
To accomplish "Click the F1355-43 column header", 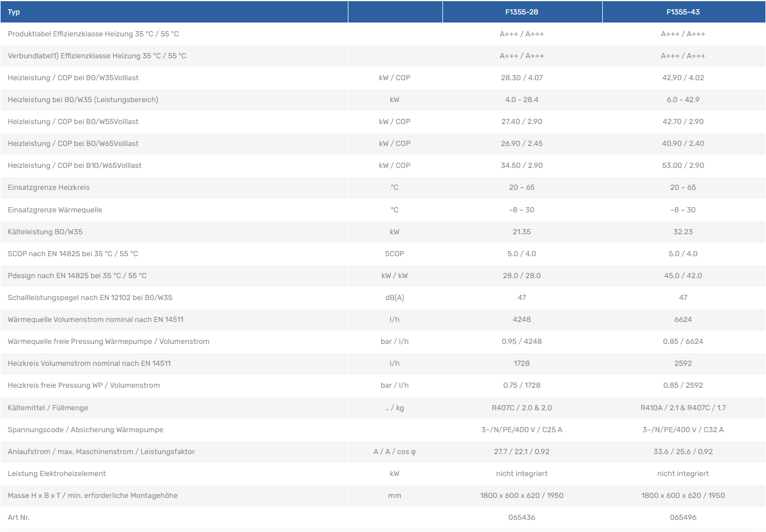I will point(683,12).
